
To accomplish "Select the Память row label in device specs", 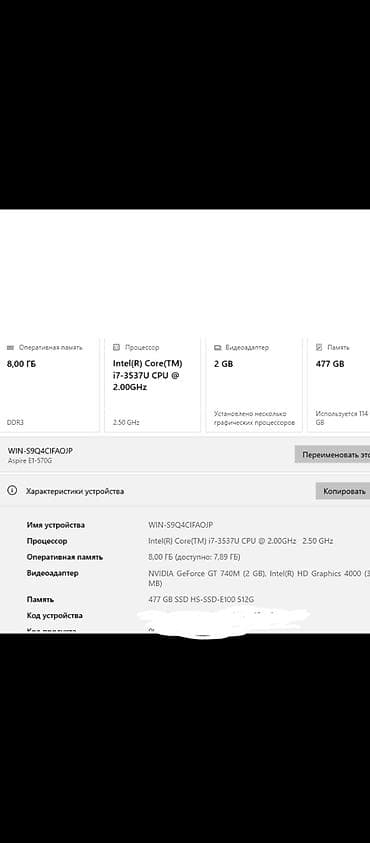I will [x=40, y=599].
